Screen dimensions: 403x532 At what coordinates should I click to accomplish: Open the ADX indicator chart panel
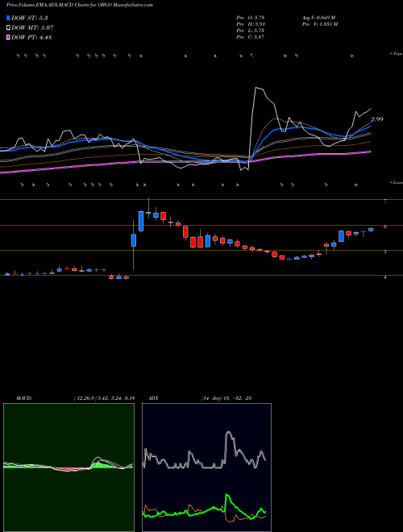[206, 468]
